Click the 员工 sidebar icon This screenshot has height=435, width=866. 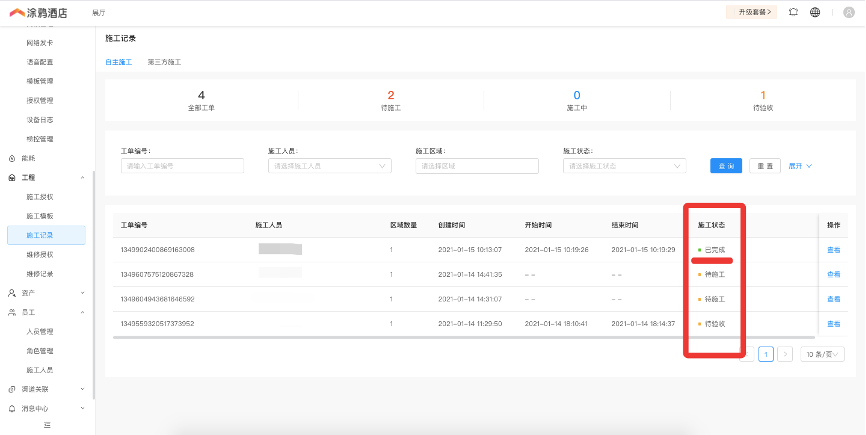pos(12,312)
